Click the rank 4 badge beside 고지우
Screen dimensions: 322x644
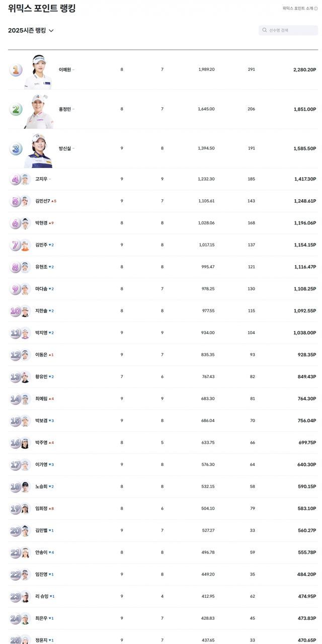coord(15,179)
